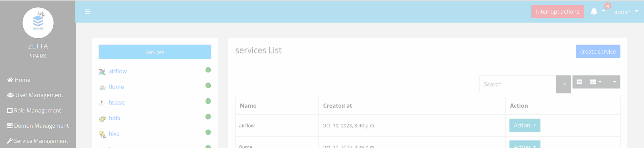Click the Role Management list icon

click(10, 111)
